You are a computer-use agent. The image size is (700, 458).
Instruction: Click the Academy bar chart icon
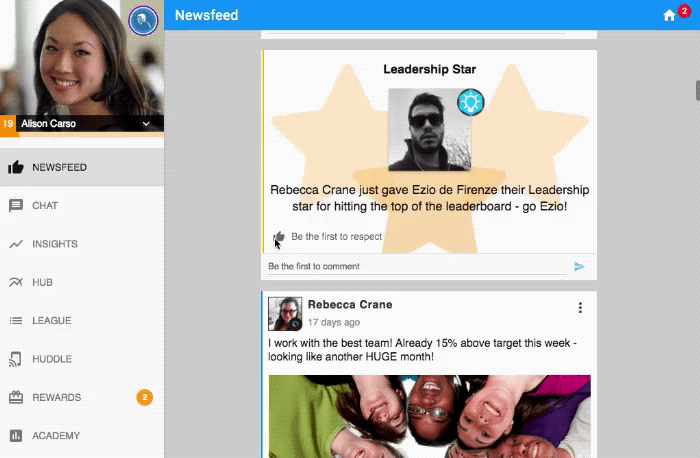click(16, 436)
